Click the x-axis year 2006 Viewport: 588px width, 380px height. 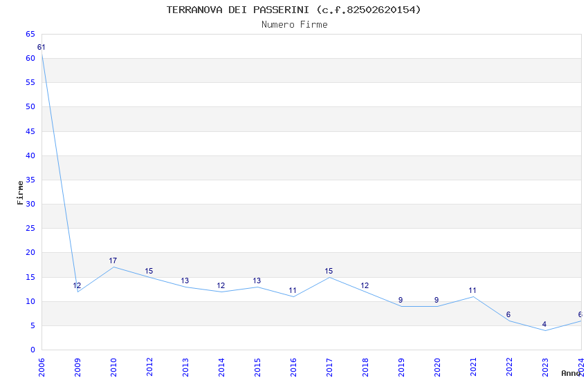[x=42, y=368]
